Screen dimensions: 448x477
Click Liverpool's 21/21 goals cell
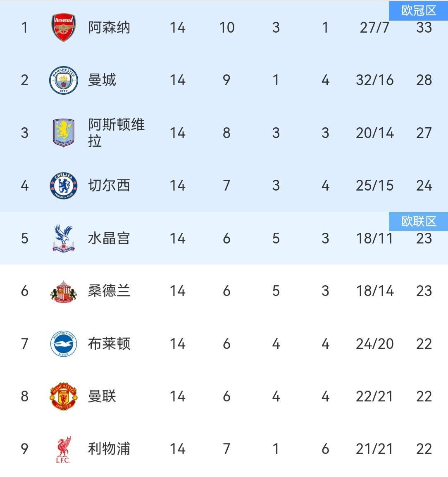(x=374, y=449)
